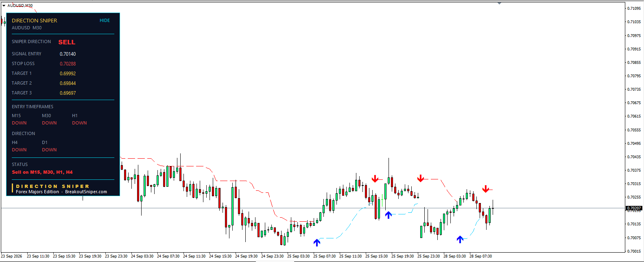Click the SNIPER DIRECTION label

31,41
